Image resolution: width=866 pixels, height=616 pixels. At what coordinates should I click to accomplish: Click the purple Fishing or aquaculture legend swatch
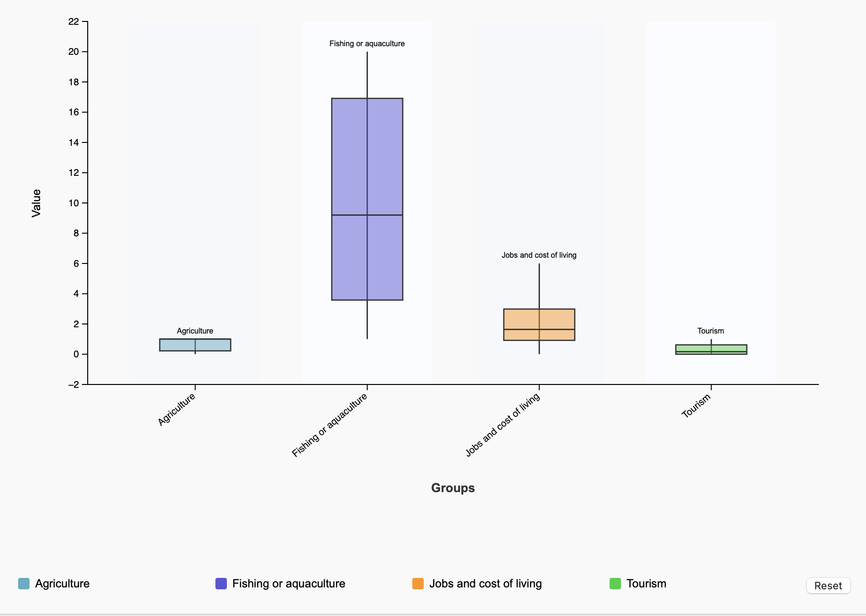coord(221,584)
